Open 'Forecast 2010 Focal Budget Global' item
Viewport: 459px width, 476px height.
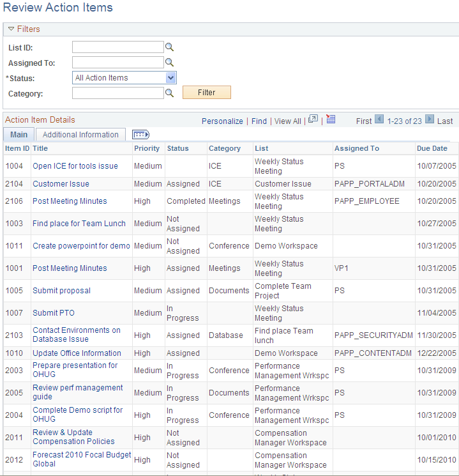tap(82, 459)
